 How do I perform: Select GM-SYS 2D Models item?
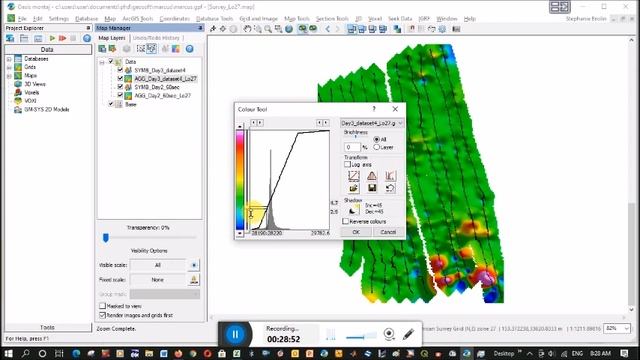[47, 109]
